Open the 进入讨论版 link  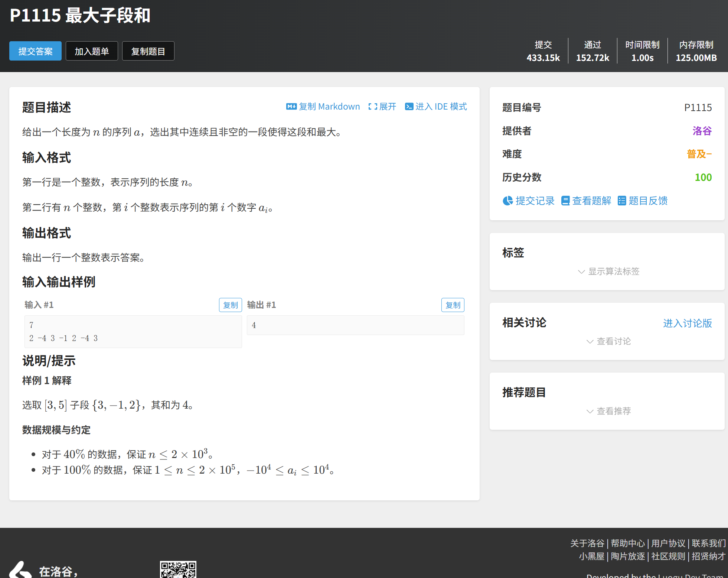687,323
